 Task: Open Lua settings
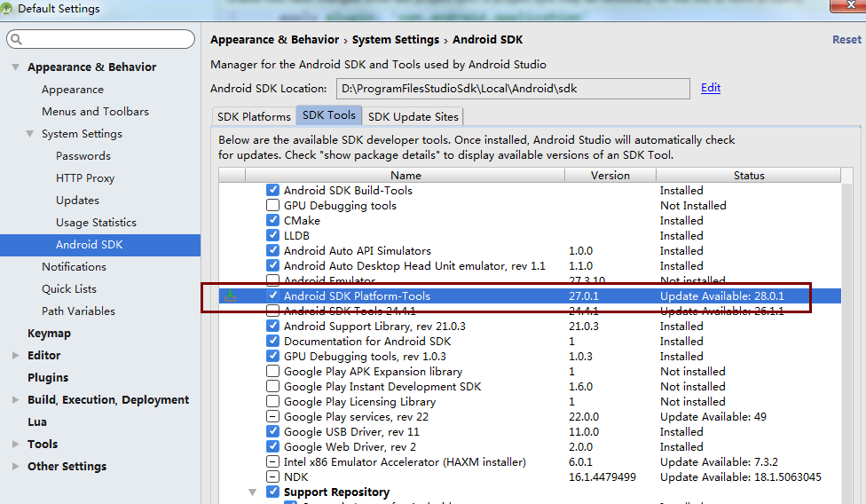pos(37,421)
